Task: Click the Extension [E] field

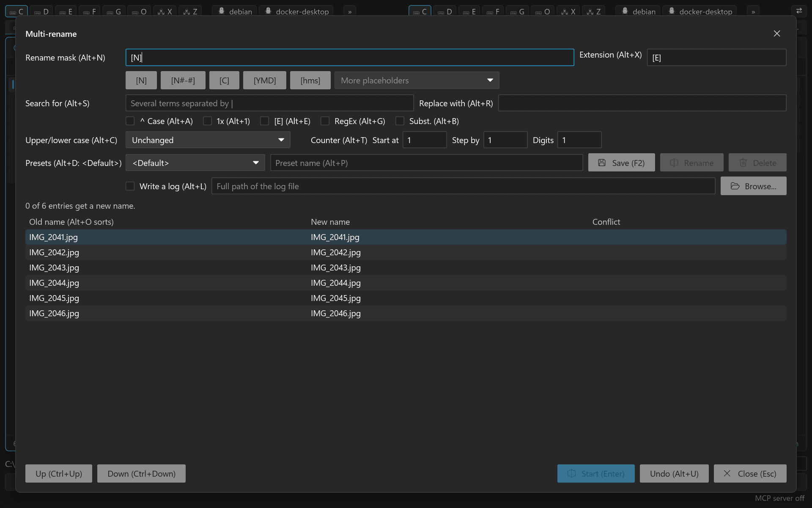Action: click(717, 58)
